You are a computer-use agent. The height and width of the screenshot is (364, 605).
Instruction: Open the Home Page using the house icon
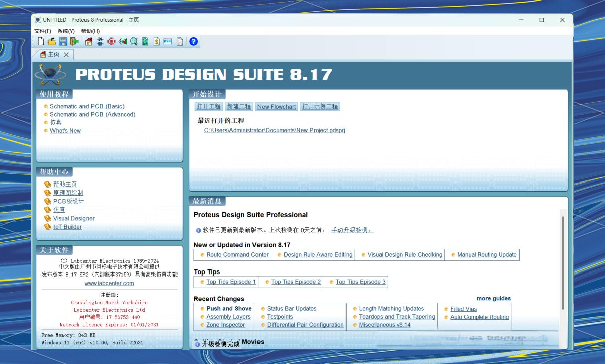click(89, 41)
